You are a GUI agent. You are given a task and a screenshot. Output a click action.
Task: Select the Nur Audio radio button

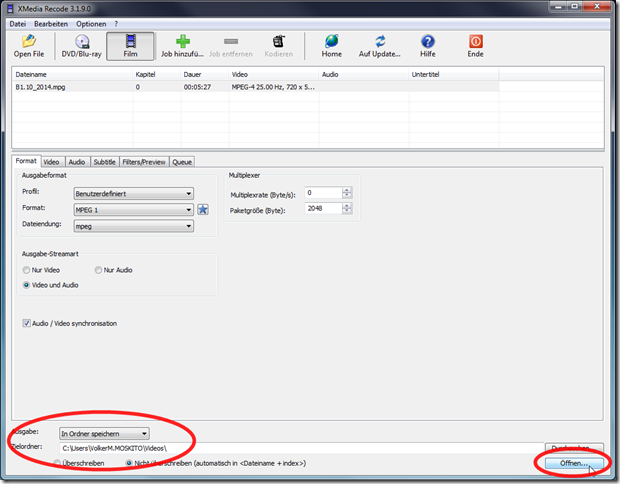[x=98, y=270]
